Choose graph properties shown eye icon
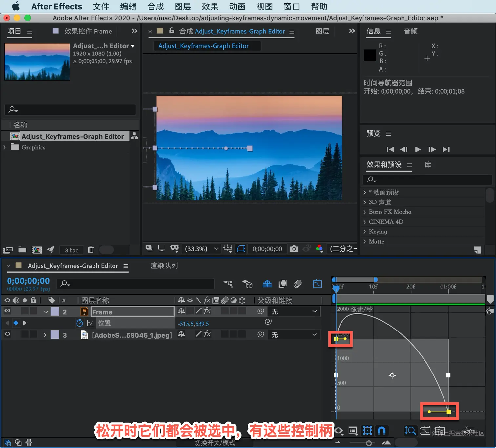496x448 pixels. pyautogui.click(x=339, y=431)
